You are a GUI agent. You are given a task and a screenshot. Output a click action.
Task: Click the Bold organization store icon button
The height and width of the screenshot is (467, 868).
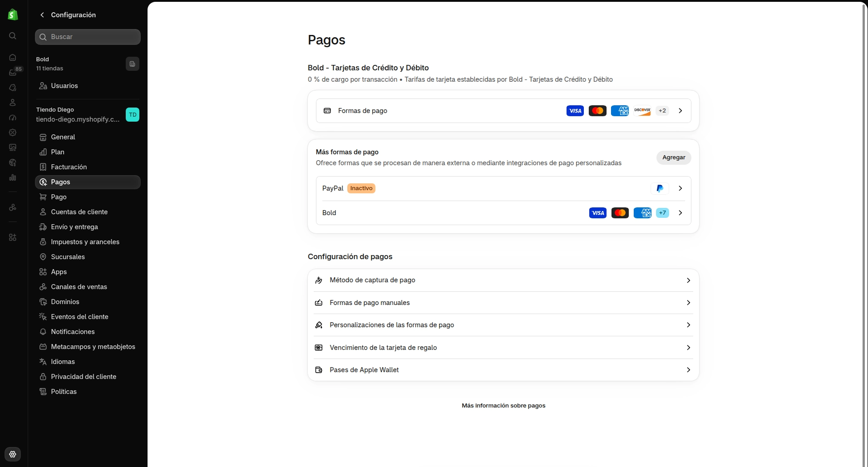tap(133, 64)
